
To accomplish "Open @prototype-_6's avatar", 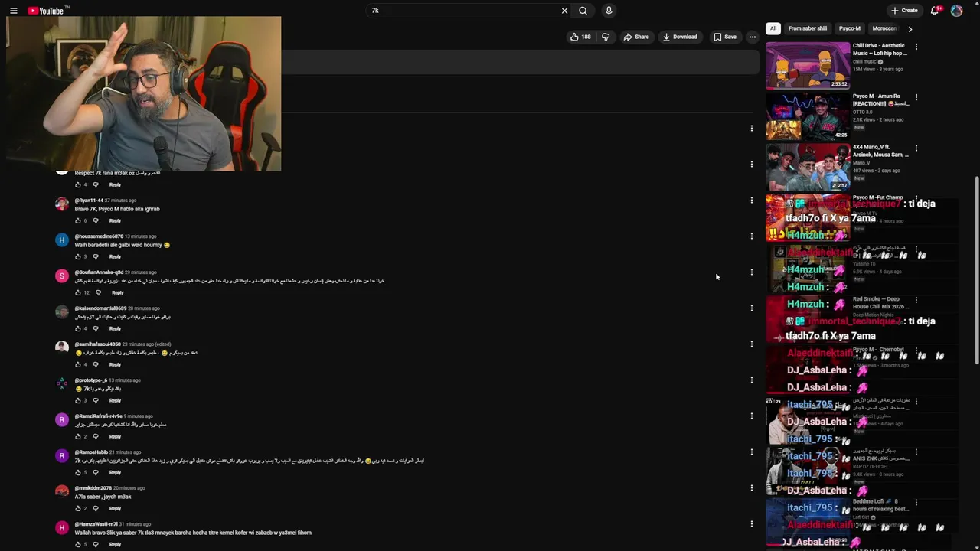I will click(x=62, y=383).
